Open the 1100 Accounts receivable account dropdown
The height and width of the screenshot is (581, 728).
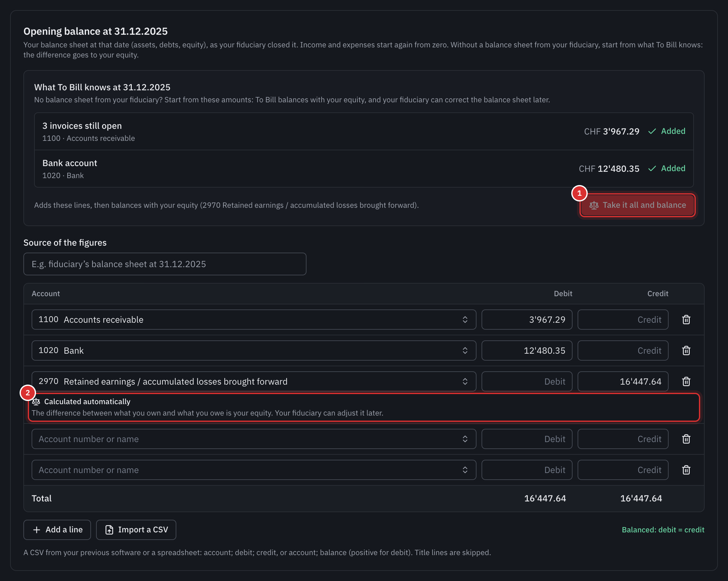tap(254, 320)
